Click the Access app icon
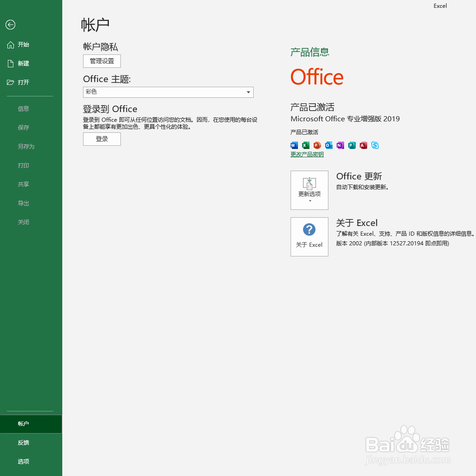The width and height of the screenshot is (476, 476). click(363, 145)
